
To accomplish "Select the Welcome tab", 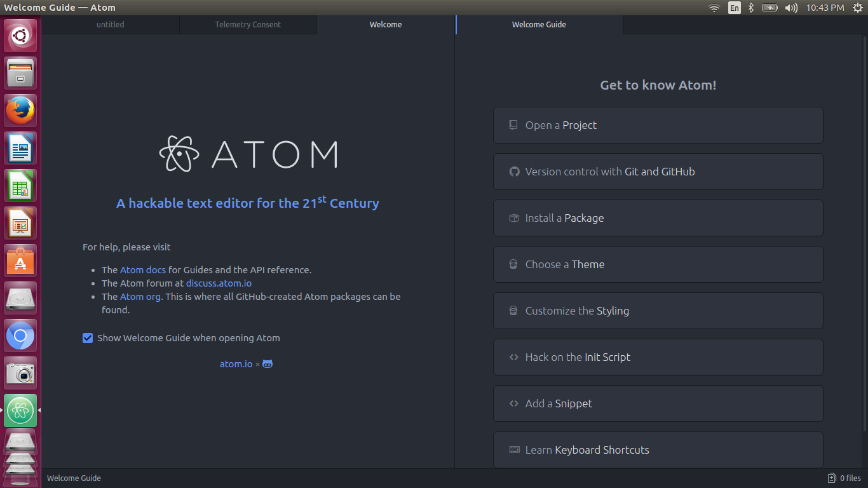I will tap(386, 25).
